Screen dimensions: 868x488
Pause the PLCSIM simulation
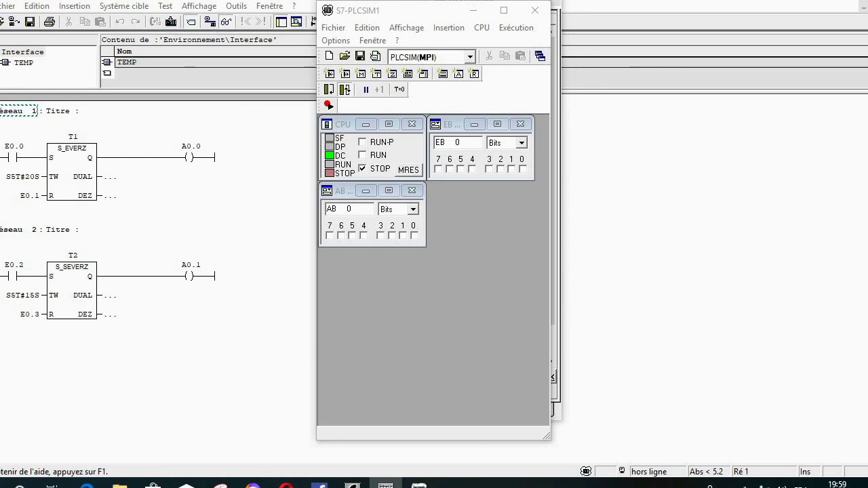click(366, 89)
